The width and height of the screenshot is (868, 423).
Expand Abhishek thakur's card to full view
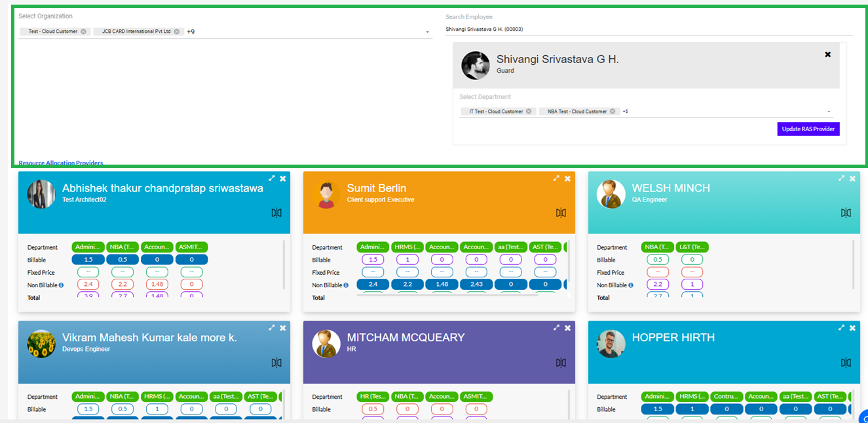(272, 178)
